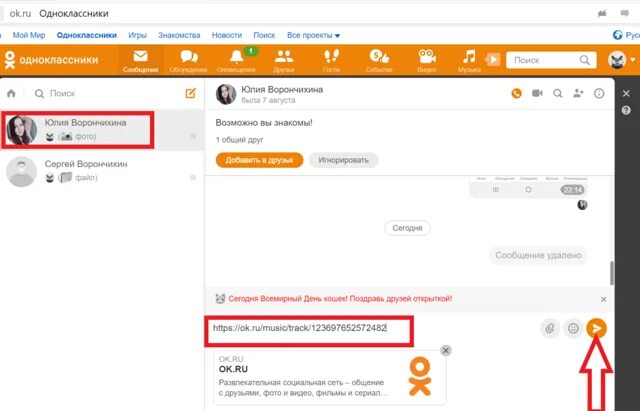Open the События events icon
640x411 pixels.
379,60
